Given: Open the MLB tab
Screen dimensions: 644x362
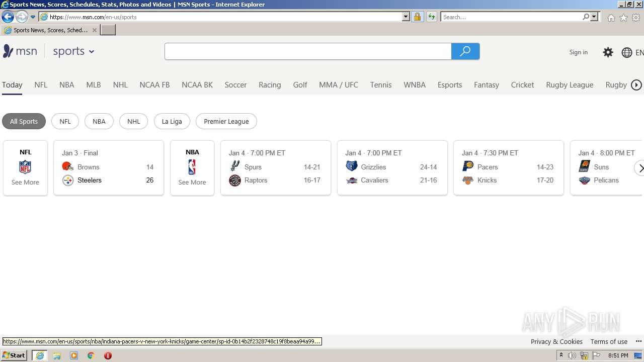Looking at the screenshot, I should [94, 85].
